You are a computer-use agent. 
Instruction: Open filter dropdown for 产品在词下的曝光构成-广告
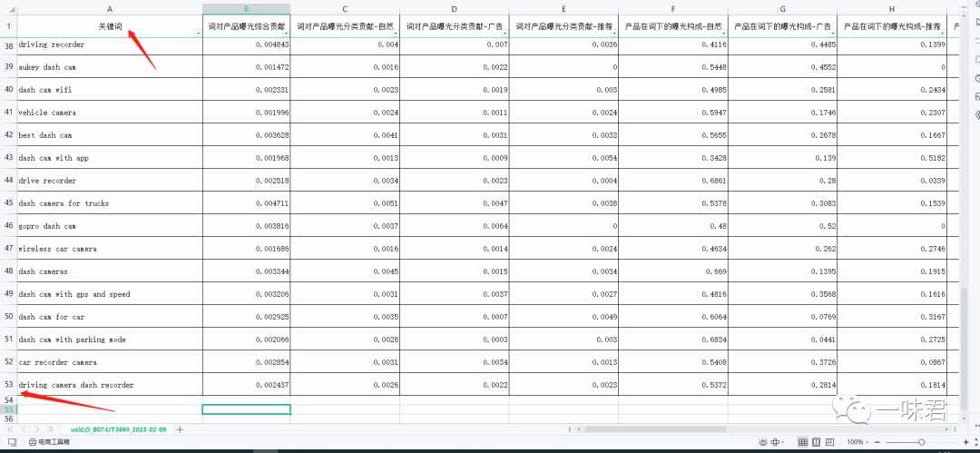pos(834,34)
